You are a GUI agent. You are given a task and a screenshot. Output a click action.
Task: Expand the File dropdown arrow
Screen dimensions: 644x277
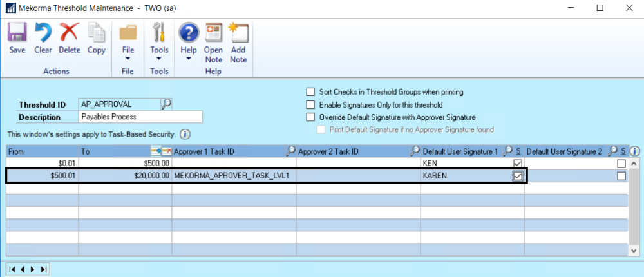click(128, 59)
